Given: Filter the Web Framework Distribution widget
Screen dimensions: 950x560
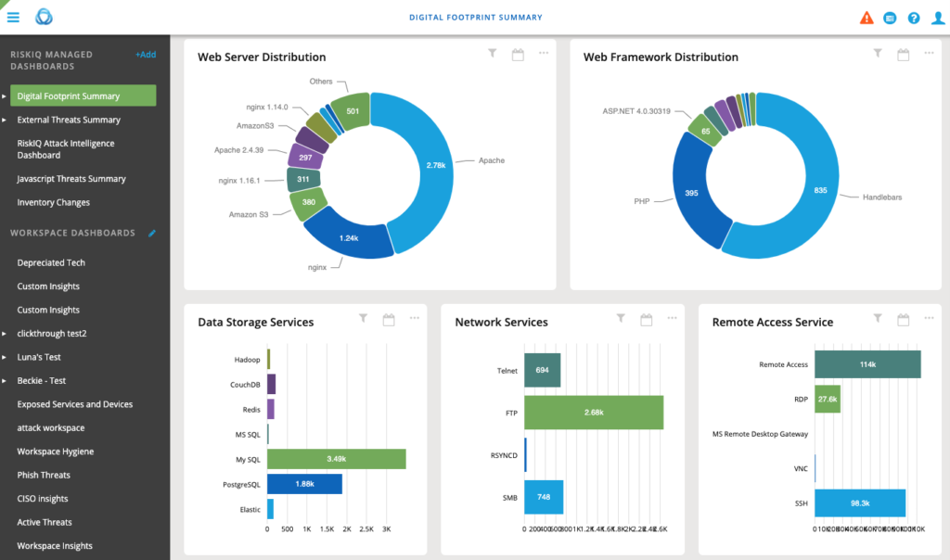Looking at the screenshot, I should 878,53.
